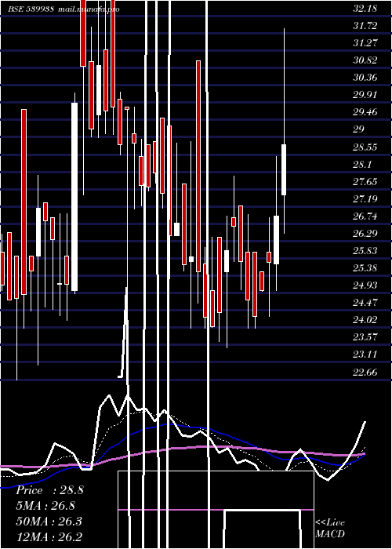392x549 pixels.
Task: Click the tall white candle near 29.91
Action: (74, 197)
